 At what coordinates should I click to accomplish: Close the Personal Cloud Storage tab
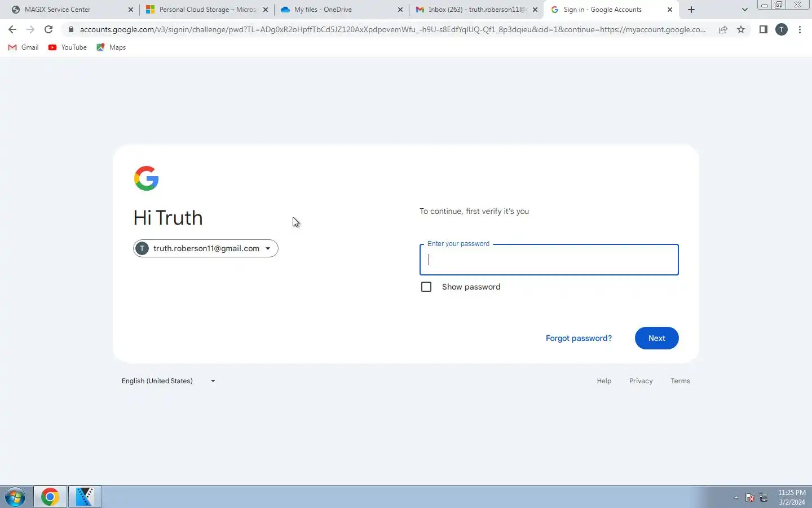click(x=266, y=10)
